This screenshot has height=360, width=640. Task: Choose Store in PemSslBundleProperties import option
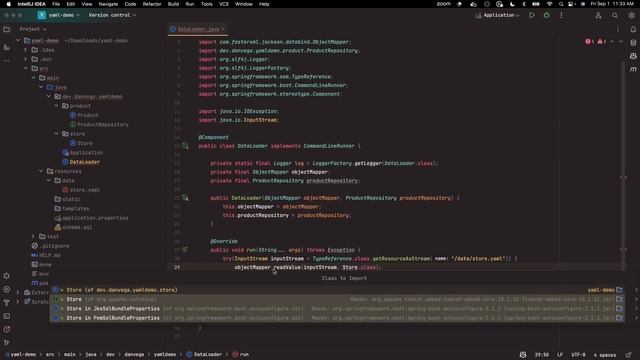[337, 318]
